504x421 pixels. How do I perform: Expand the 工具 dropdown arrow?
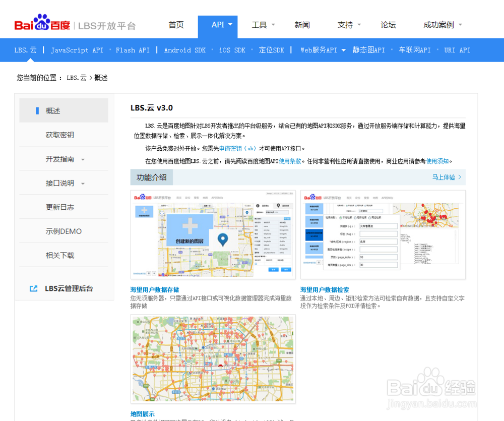273,24
